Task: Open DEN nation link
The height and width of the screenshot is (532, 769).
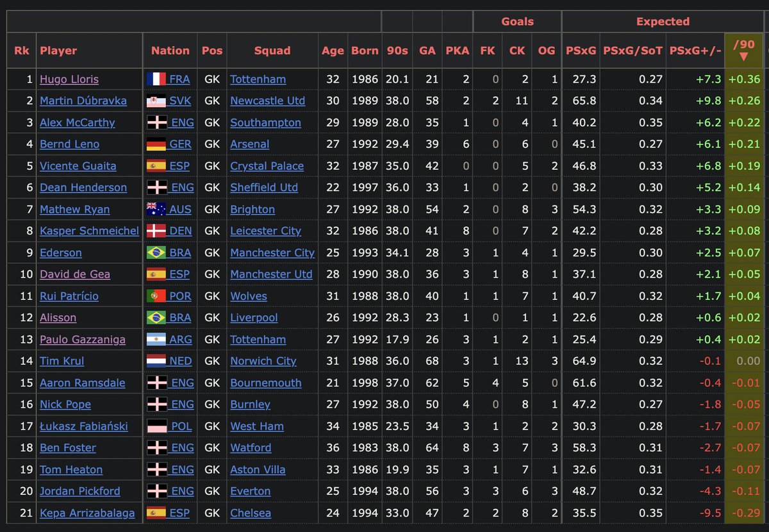Action: pos(180,231)
